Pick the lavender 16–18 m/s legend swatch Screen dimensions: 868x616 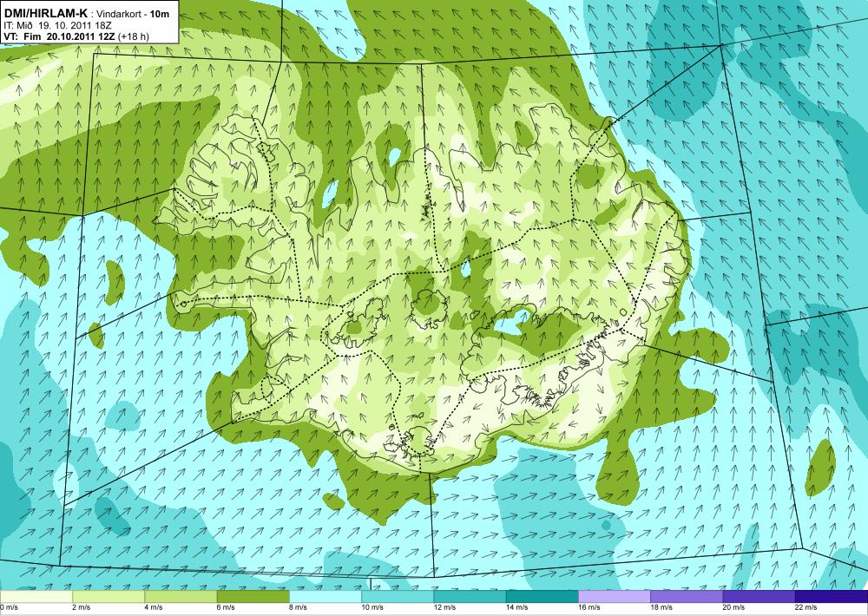coord(615,597)
